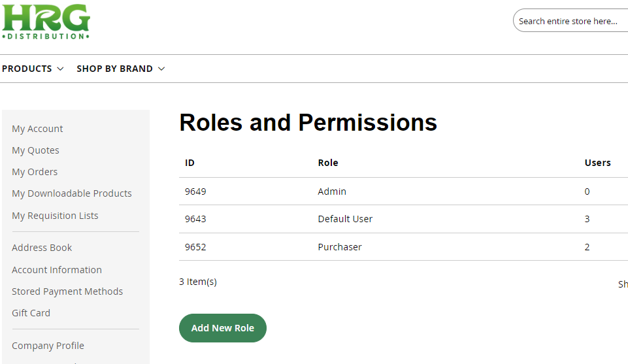This screenshot has width=628, height=364.
Task: Add a new role
Action: click(223, 328)
